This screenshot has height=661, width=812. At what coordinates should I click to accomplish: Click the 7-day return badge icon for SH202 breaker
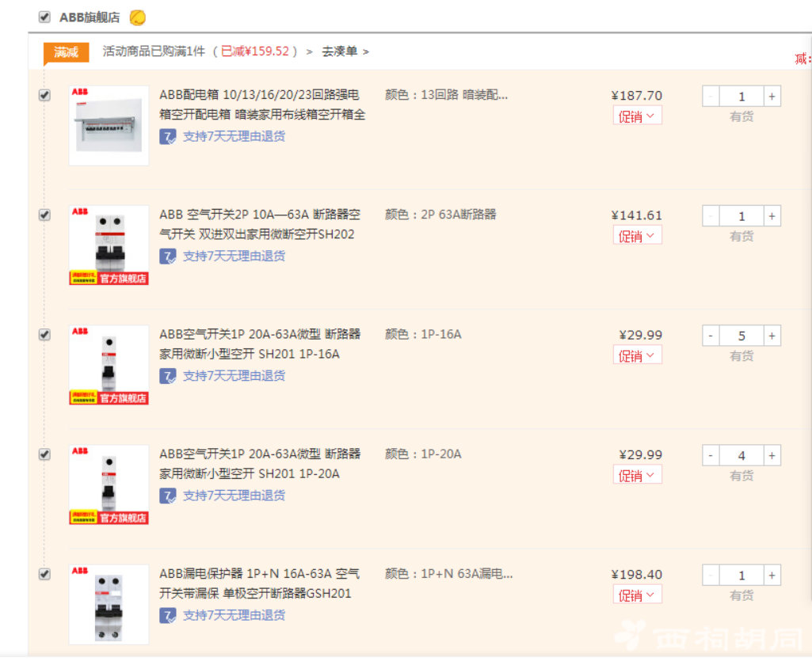pyautogui.click(x=168, y=256)
